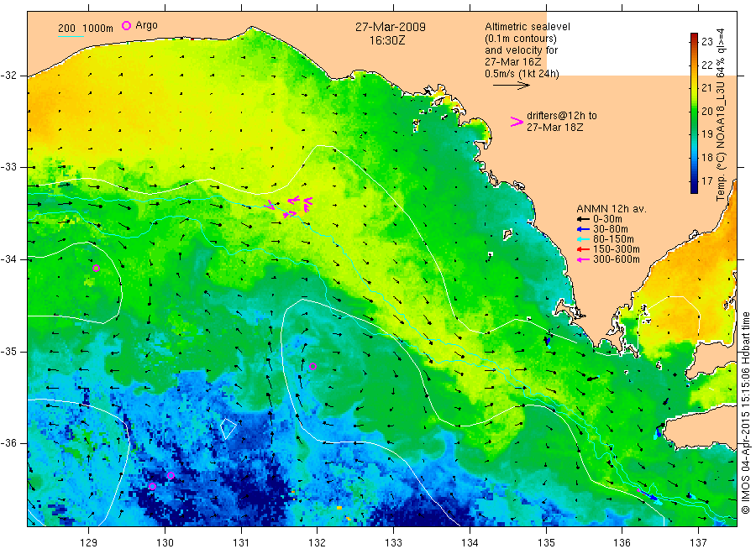Click the 'ANMN 12h av.' heading
Image resolution: width=756 pixels, height=554 pixels.
pyautogui.click(x=612, y=209)
